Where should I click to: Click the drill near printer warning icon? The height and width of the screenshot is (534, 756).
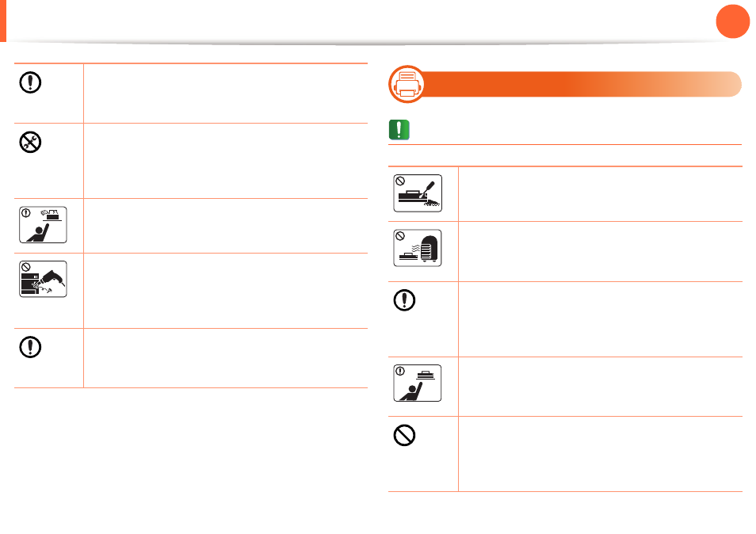click(x=43, y=279)
